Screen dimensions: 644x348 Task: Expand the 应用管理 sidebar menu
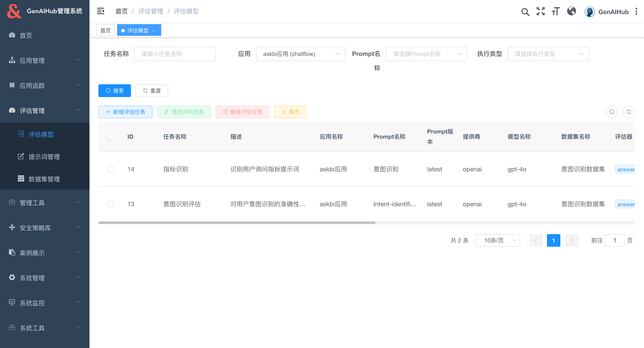pyautogui.click(x=44, y=60)
